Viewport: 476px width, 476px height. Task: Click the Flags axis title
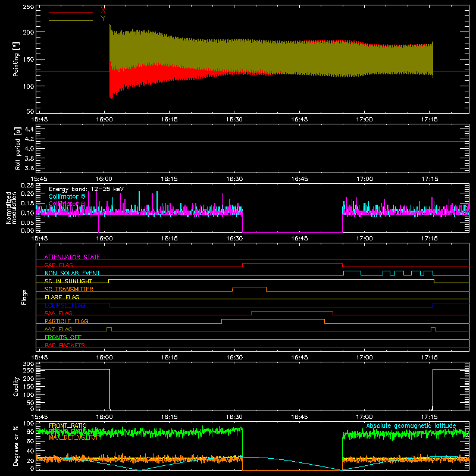click(x=24, y=297)
